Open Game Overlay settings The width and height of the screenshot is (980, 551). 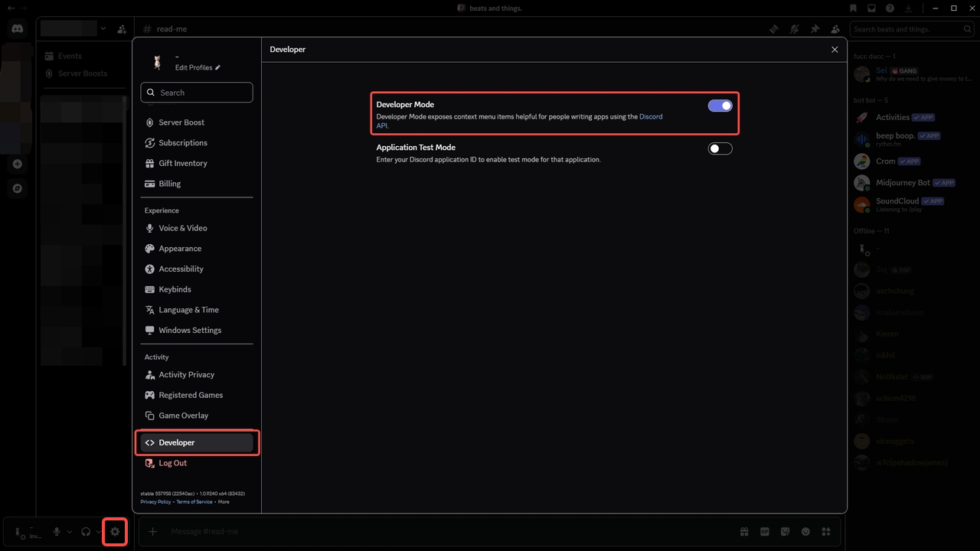(x=197, y=416)
